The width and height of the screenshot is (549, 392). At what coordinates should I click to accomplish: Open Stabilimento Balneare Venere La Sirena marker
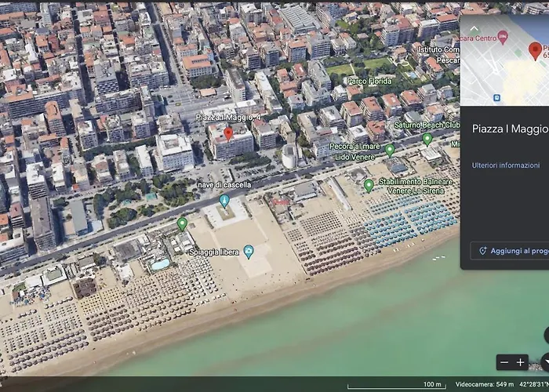tap(369, 186)
